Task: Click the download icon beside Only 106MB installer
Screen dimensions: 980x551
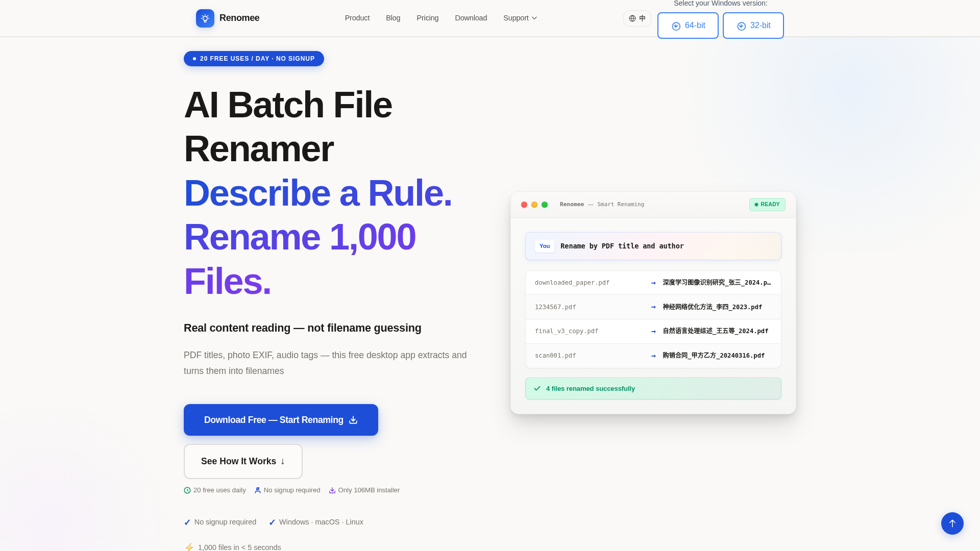Action: 332,490
